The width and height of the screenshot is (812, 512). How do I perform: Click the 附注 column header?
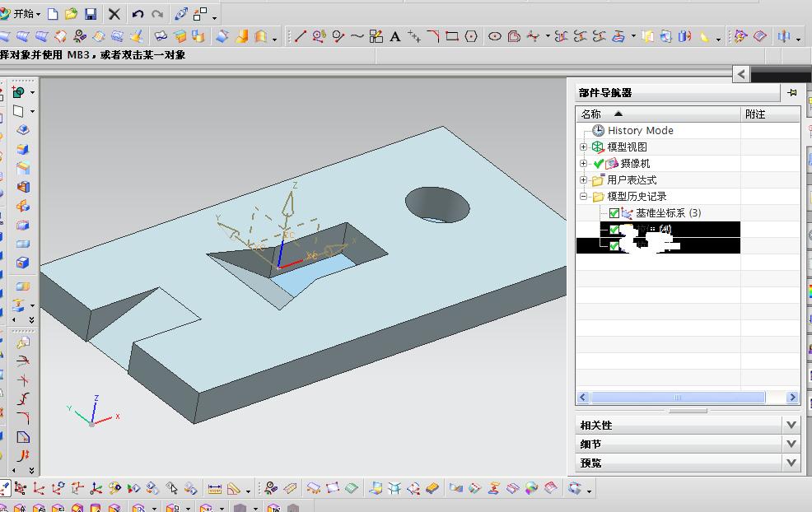point(770,114)
